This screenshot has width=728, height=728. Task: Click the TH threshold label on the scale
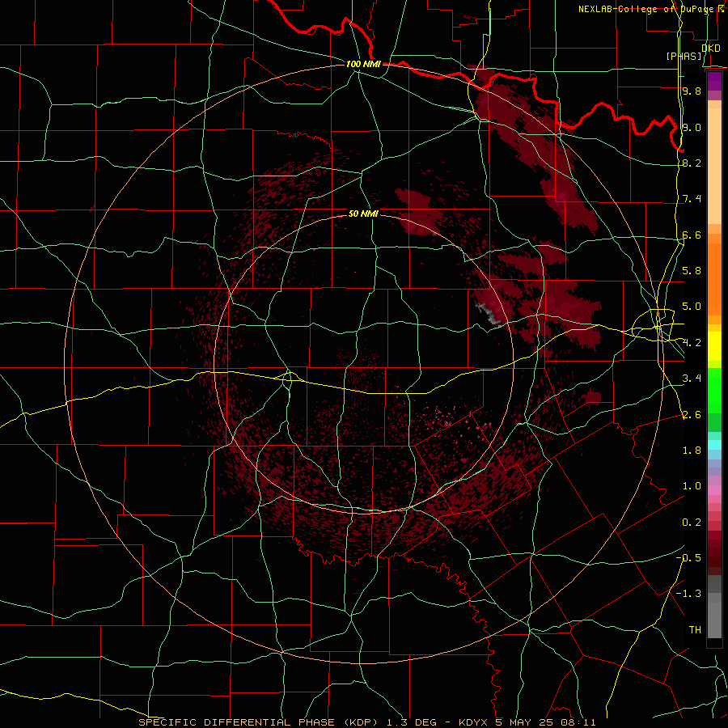pyautogui.click(x=695, y=630)
